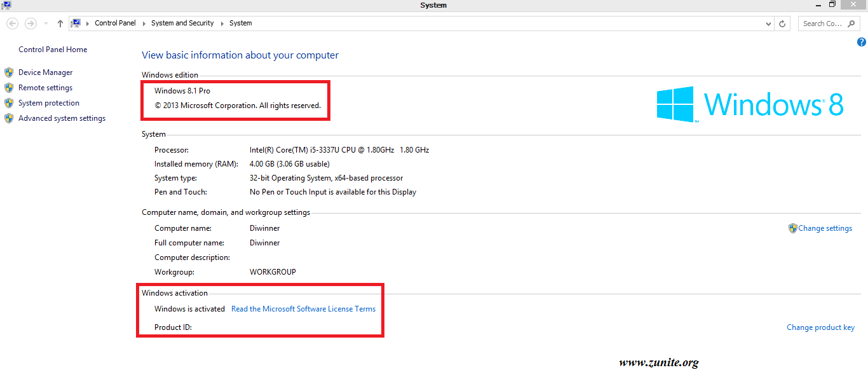Click the shield icon beside Device Manager
This screenshot has height=377, width=868.
point(9,72)
